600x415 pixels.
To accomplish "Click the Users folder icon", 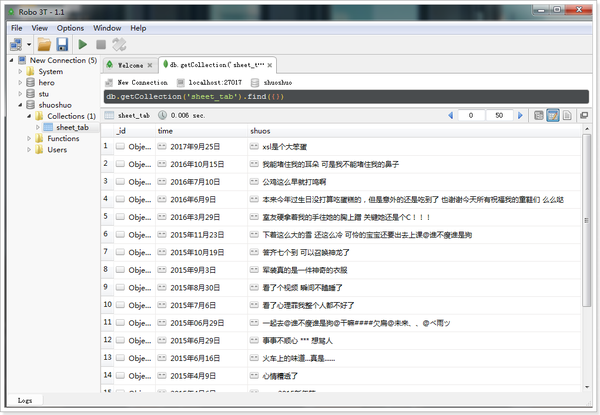I will pos(39,149).
